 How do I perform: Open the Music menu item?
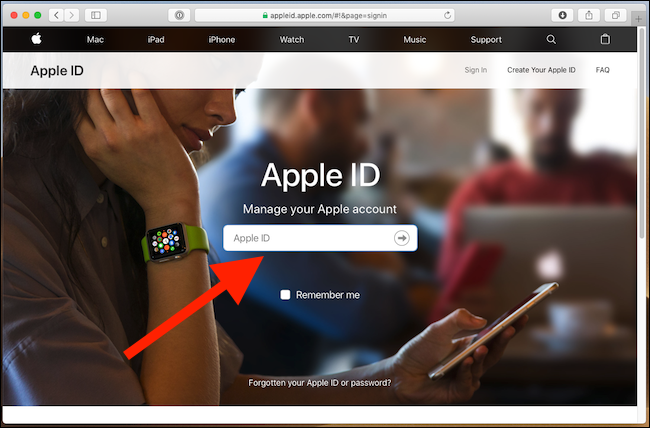tap(415, 39)
